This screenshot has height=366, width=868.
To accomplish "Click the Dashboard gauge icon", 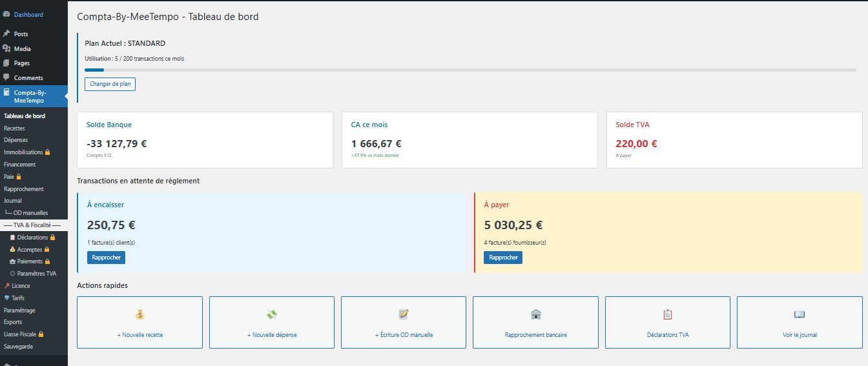I will click(6, 14).
